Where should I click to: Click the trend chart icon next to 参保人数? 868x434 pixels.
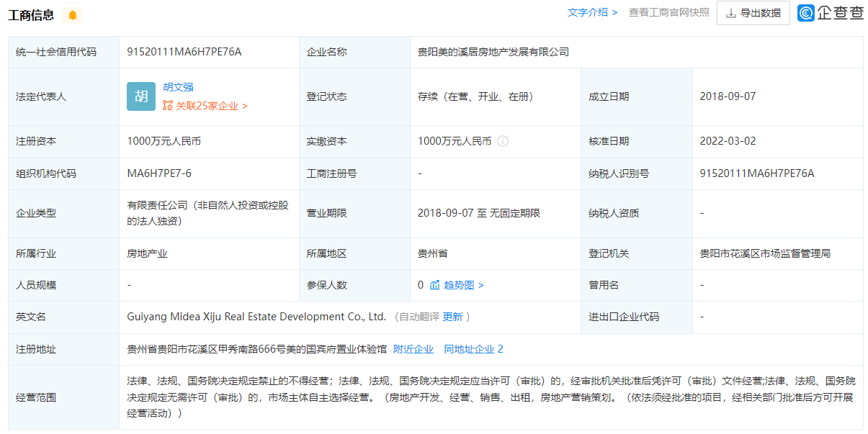point(435,285)
